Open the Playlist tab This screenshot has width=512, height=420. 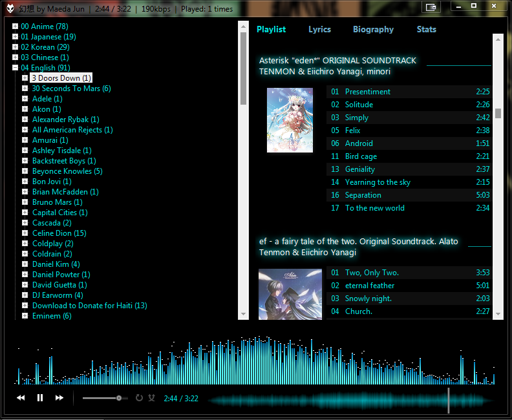[x=271, y=29]
